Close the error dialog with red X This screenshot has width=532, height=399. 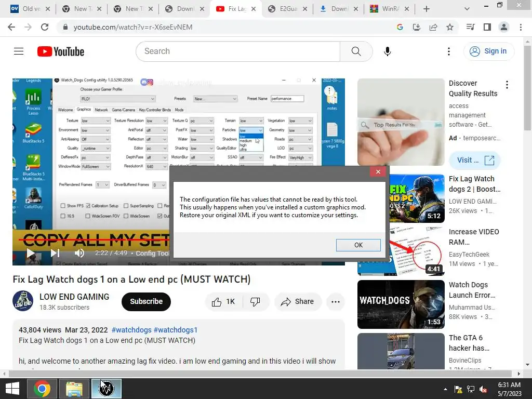pos(378,171)
